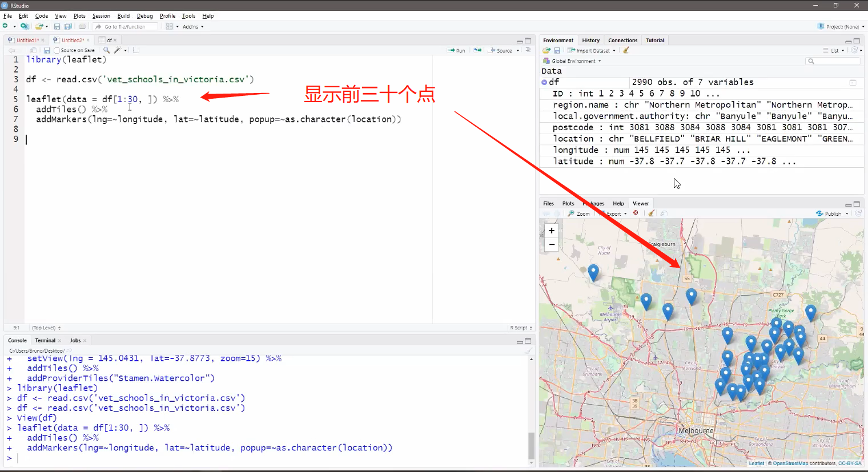868x472 pixels.
Task: Open the Session menu
Action: 101,16
